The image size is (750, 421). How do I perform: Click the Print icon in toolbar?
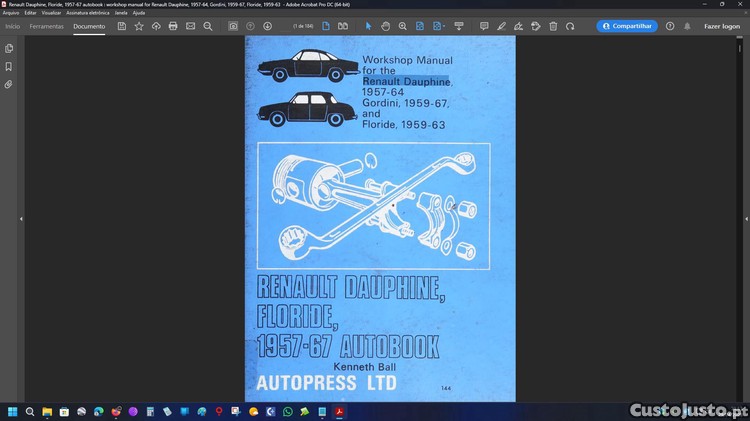[x=173, y=26]
